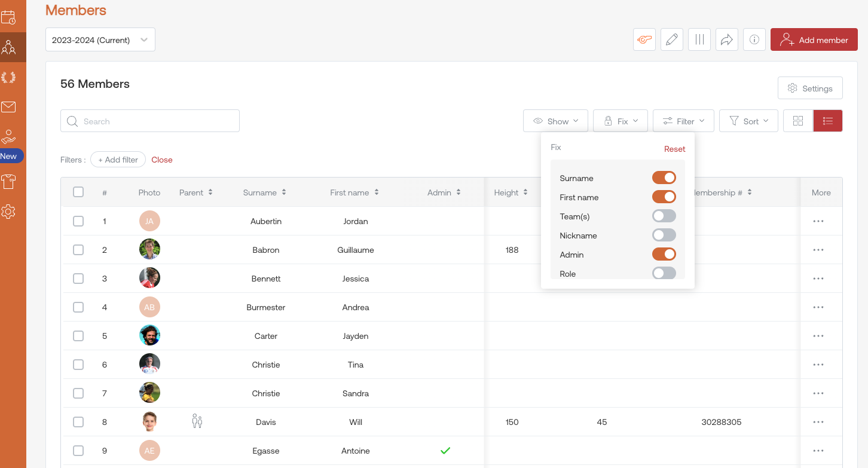Click the pencil edit icon
This screenshot has width=868, height=468.
pyautogui.click(x=672, y=40)
